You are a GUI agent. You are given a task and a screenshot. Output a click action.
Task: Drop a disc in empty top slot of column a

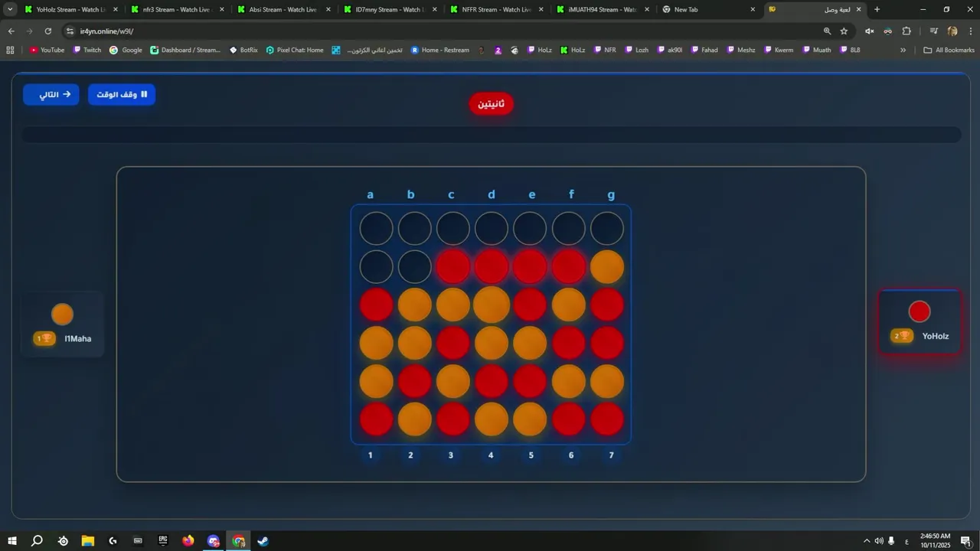377,229
